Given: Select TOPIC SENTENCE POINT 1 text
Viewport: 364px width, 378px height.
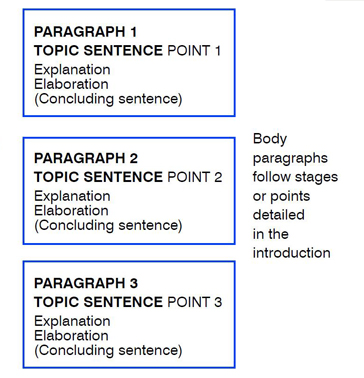Looking at the screenshot, I should [x=128, y=51].
